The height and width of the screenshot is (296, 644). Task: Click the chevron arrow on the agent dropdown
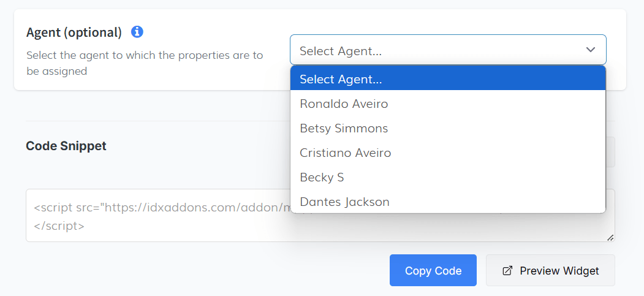point(591,50)
